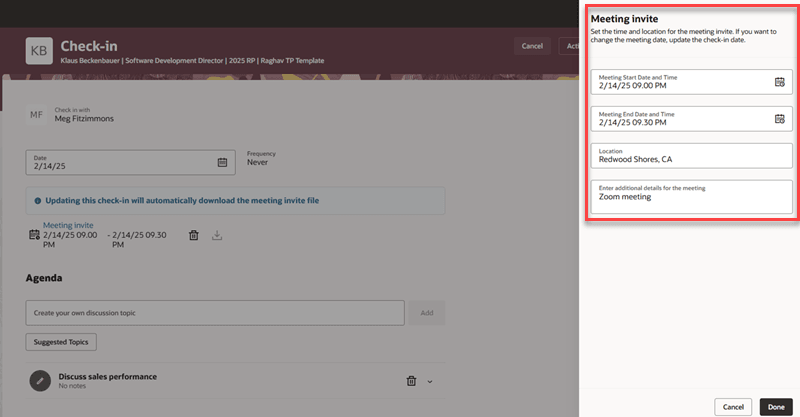Click Done in Meeting invite panel
The image size is (800, 417).
[776, 407]
